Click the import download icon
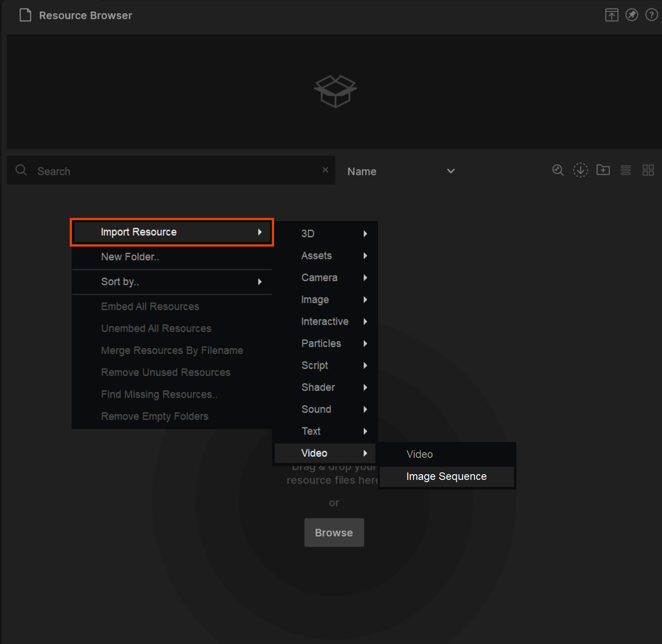662x644 pixels. (580, 170)
